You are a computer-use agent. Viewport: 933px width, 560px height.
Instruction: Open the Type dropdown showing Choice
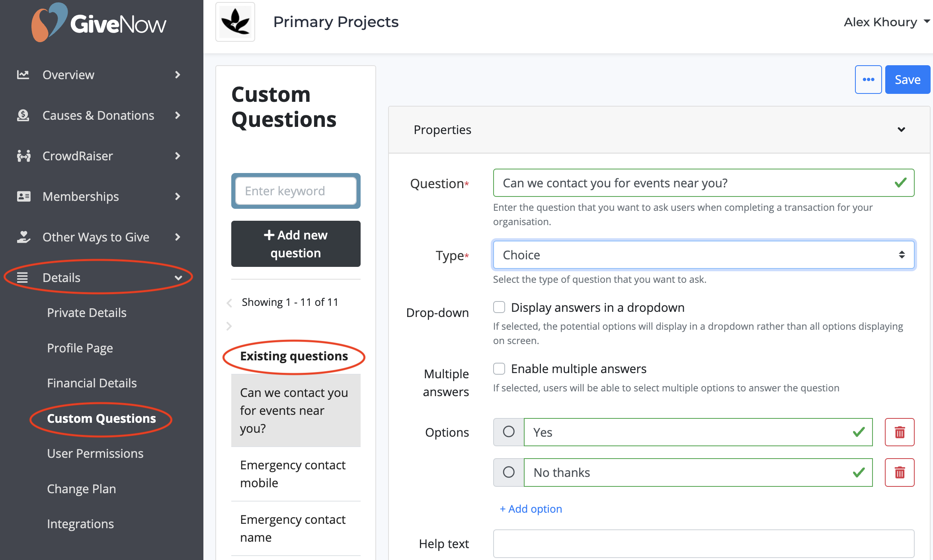(x=703, y=255)
